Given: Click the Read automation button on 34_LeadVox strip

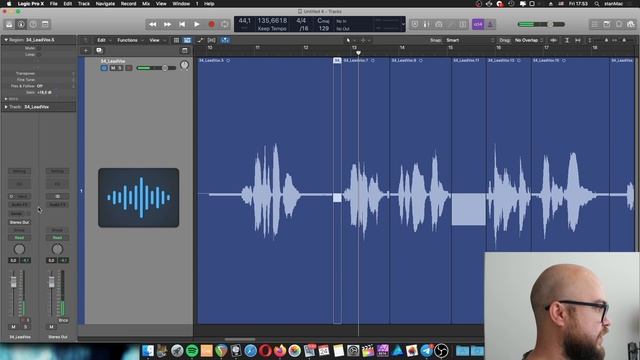Looking at the screenshot, I should [x=19, y=238].
